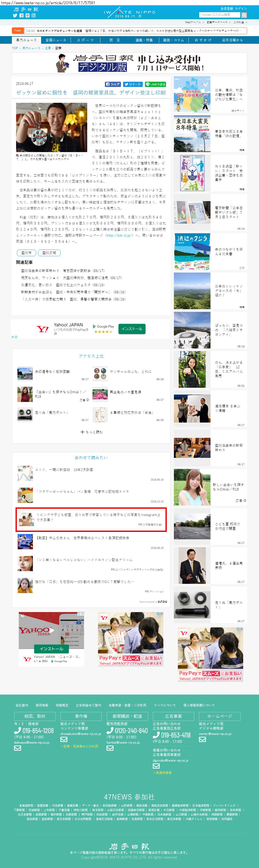259x868 pixels.
Task: Open the LINE icon in header
Action: point(27,16)
